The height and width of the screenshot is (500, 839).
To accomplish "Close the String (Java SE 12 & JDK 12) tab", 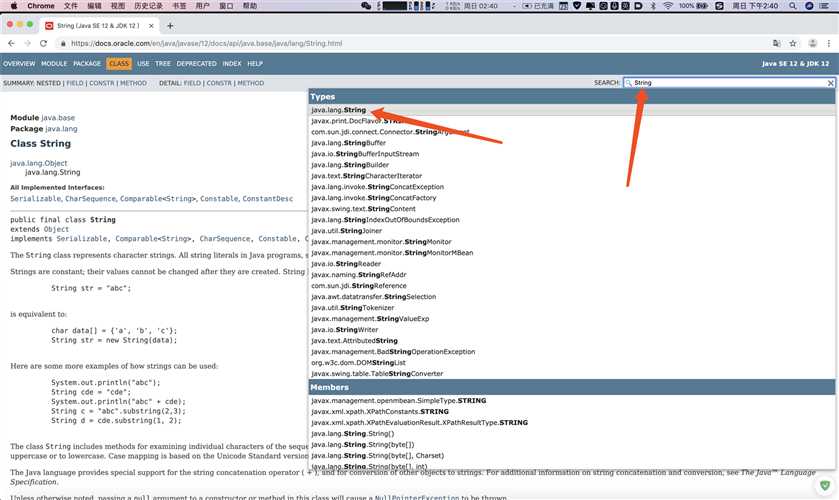I will click(x=151, y=26).
